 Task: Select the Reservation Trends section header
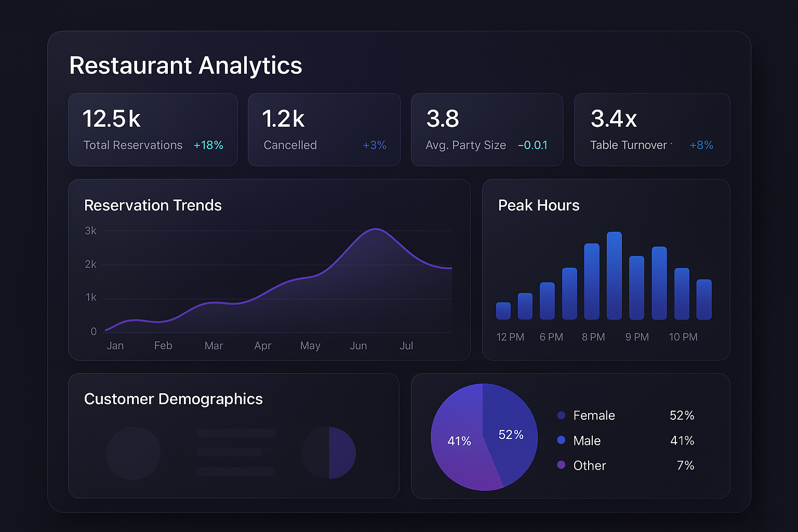coord(153,205)
